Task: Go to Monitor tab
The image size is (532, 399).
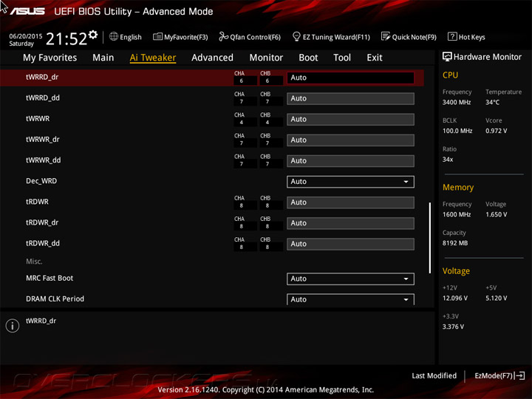Action: [266, 58]
